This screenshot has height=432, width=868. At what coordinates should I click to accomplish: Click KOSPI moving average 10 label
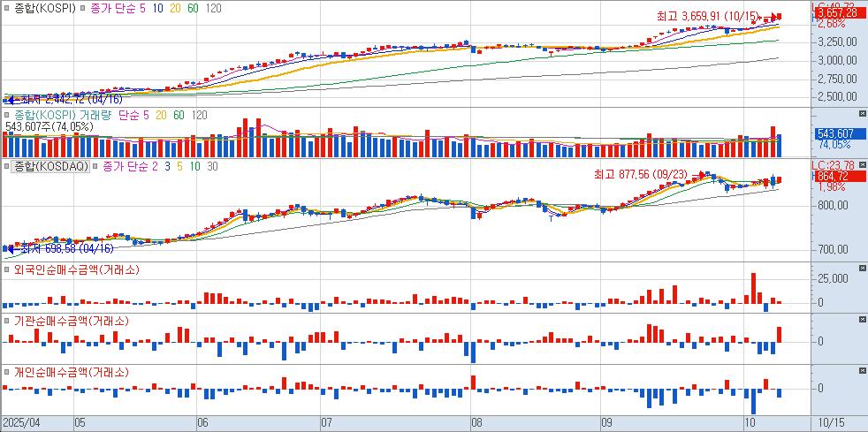pos(157,9)
